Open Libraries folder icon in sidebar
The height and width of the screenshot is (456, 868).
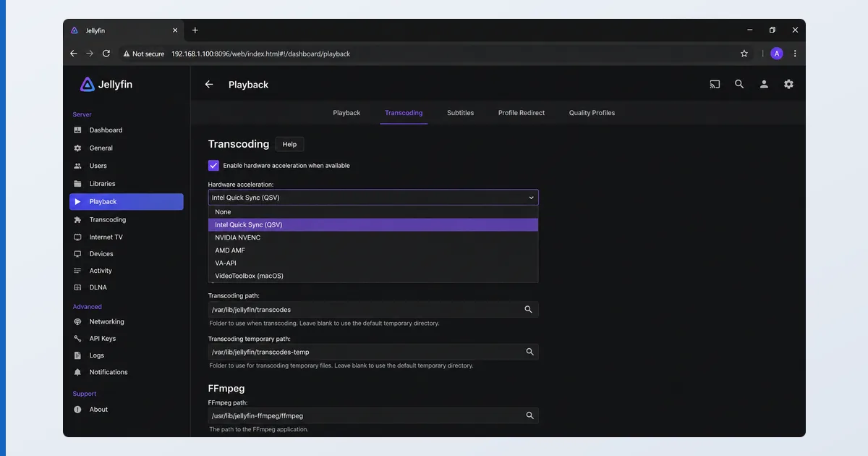tap(77, 184)
